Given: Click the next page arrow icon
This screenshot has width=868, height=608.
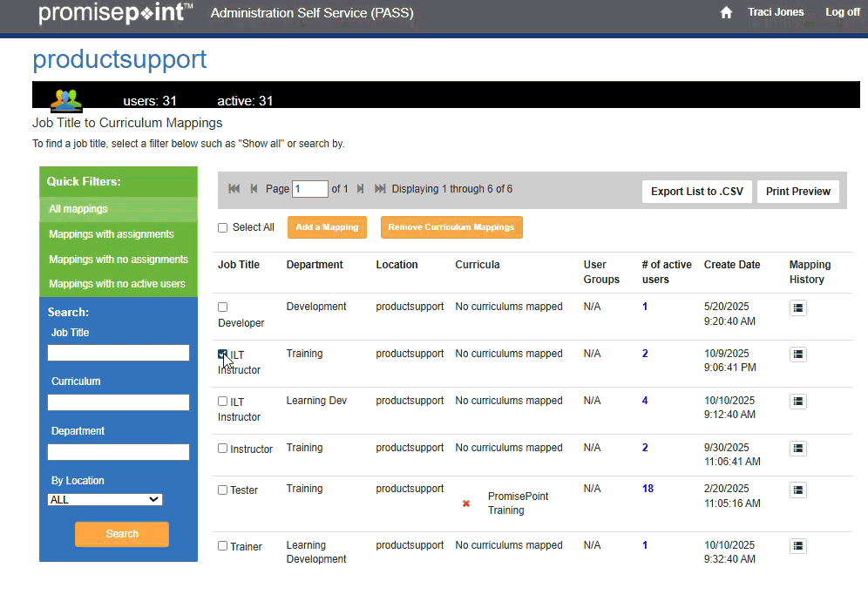Looking at the screenshot, I should tap(361, 189).
